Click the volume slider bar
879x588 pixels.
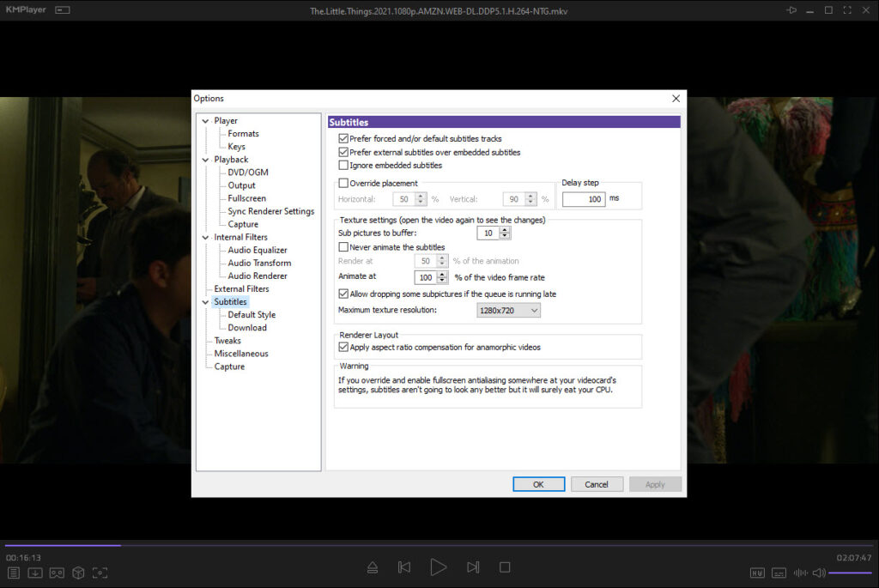850,573
